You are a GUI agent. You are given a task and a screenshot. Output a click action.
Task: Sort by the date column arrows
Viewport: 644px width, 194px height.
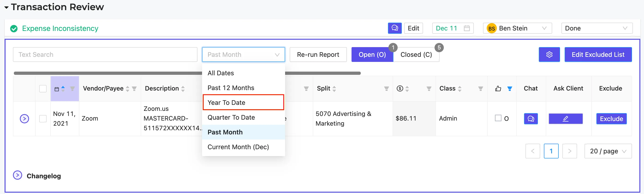[x=63, y=89]
